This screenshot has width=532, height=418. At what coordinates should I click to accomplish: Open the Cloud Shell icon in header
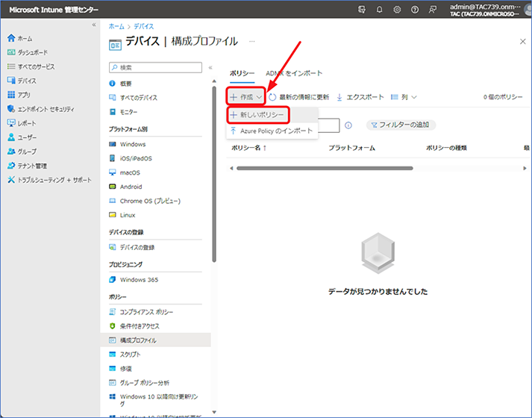click(362, 10)
